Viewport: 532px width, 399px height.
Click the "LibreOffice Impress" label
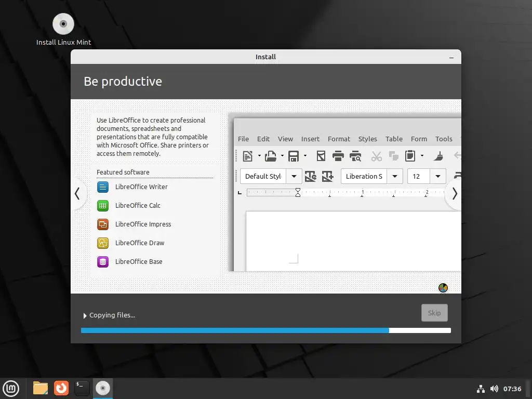143,224
